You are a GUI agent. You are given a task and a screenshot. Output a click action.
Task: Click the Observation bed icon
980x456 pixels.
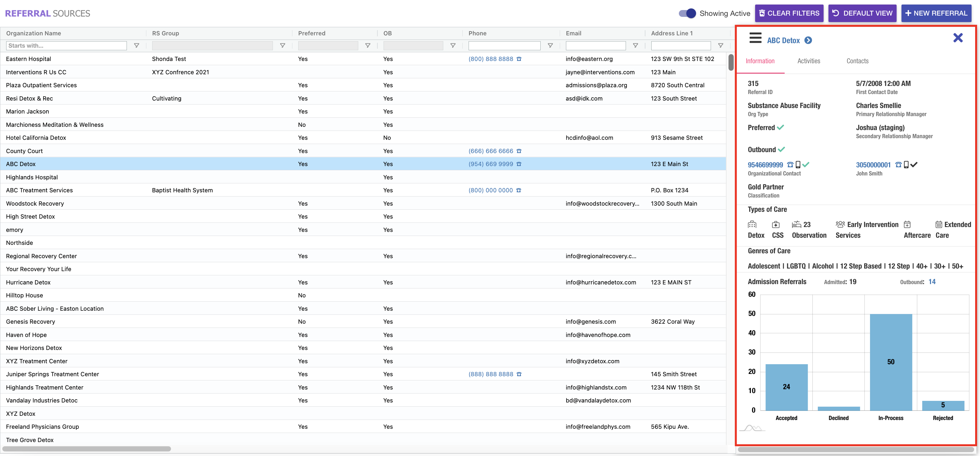[x=796, y=224]
